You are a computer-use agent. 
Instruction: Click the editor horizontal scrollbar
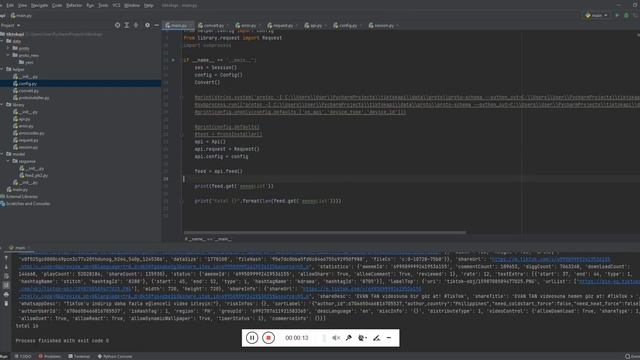(325, 233)
